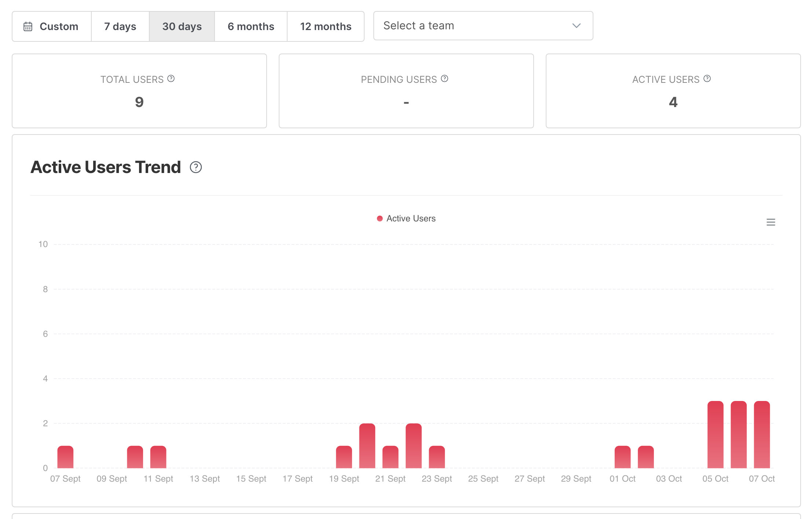The image size is (812, 519).
Task: Click the bar above 01 Oct
Action: pos(623,457)
